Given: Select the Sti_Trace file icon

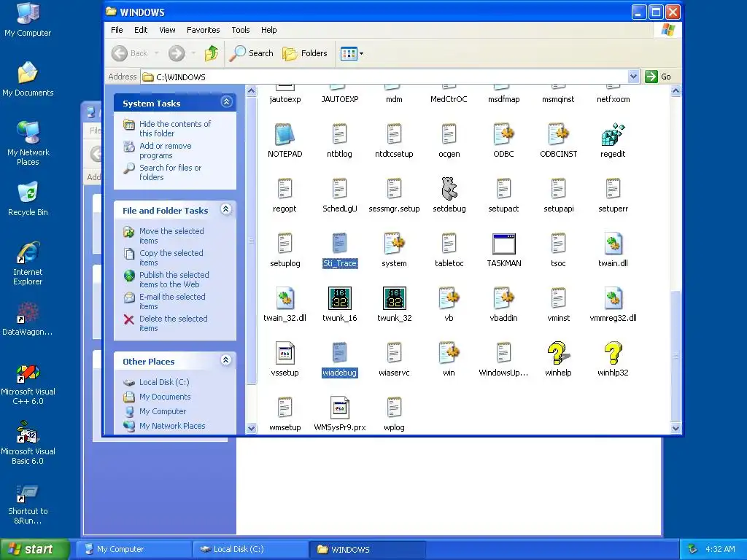Looking at the screenshot, I should [x=340, y=244].
